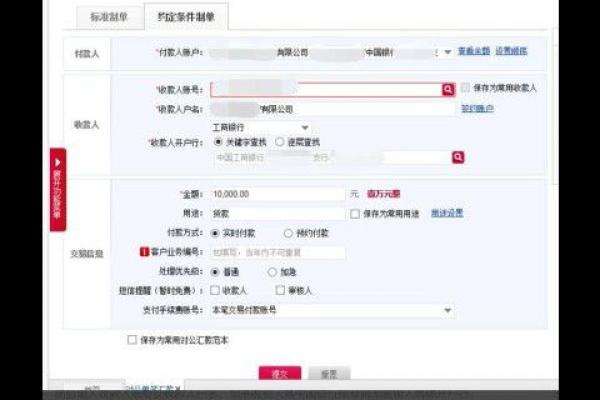Image resolution: width=600 pixels, height=400 pixels.
Task: Click red info icon beside 客户业务编号
Action: (144, 252)
